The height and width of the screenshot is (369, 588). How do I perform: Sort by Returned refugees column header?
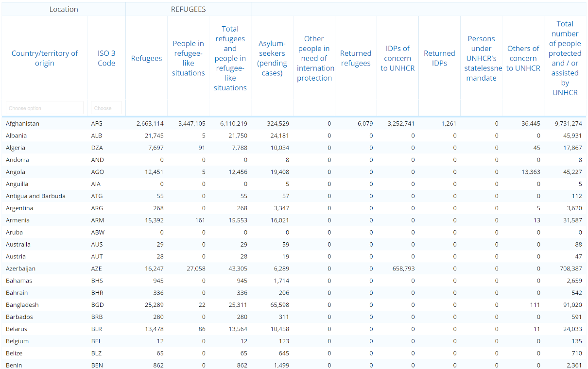[x=356, y=58]
